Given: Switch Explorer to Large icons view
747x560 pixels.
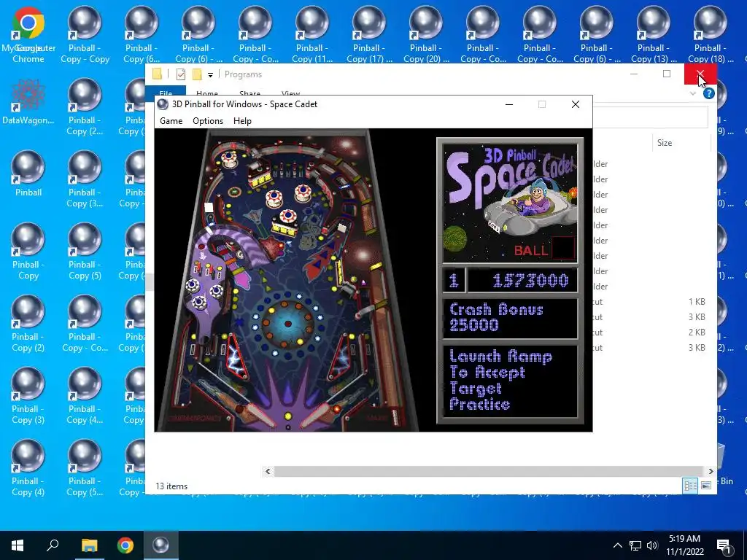Looking at the screenshot, I should (706, 486).
